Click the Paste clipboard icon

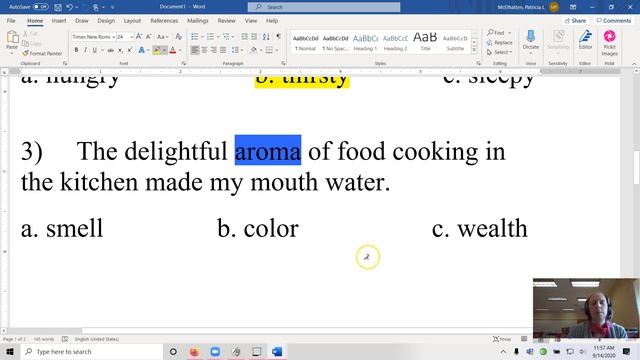(12, 37)
